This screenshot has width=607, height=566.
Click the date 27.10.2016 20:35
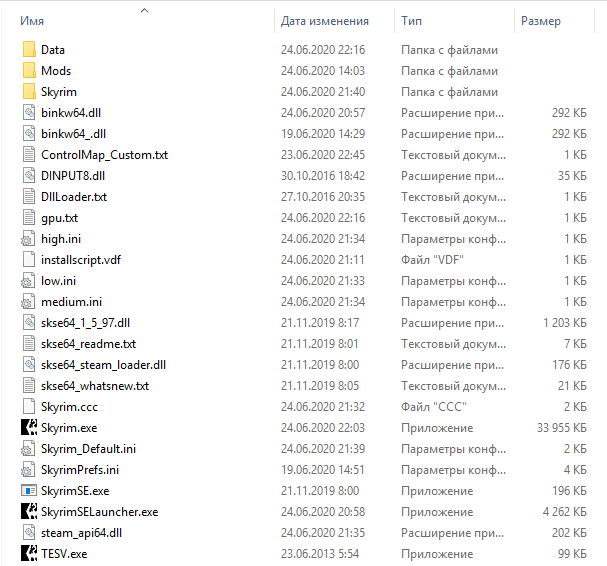pyautogui.click(x=323, y=197)
